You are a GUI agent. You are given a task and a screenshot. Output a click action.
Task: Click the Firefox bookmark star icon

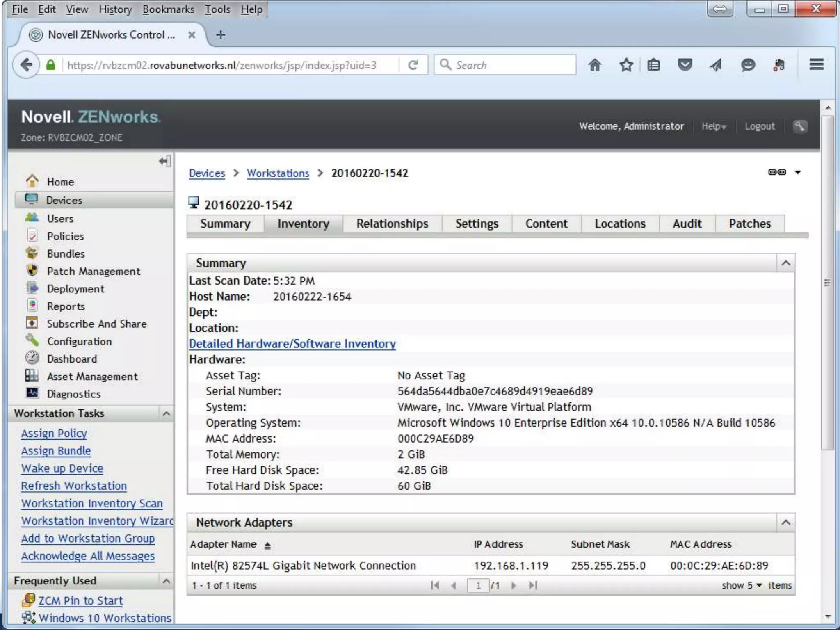coord(626,65)
